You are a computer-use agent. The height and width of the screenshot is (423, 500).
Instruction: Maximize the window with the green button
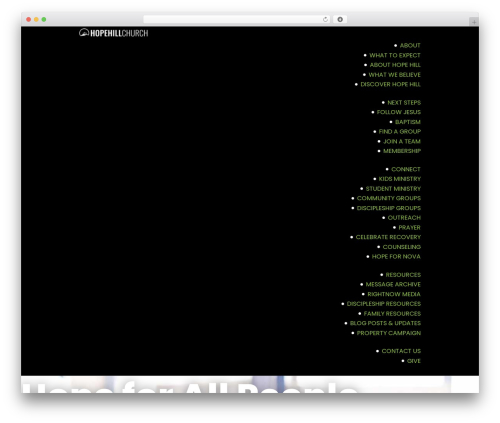coord(44,19)
